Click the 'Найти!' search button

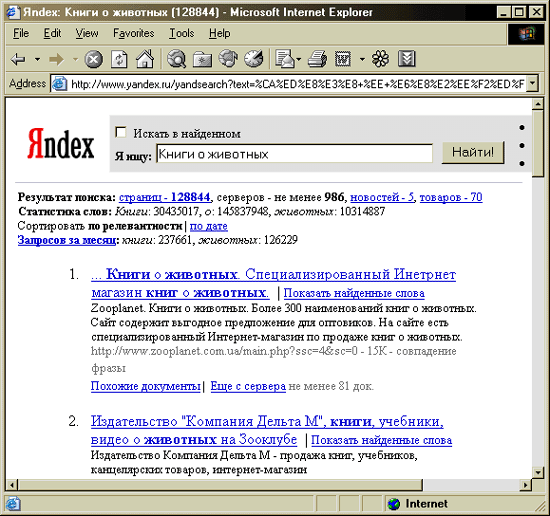[x=473, y=152]
